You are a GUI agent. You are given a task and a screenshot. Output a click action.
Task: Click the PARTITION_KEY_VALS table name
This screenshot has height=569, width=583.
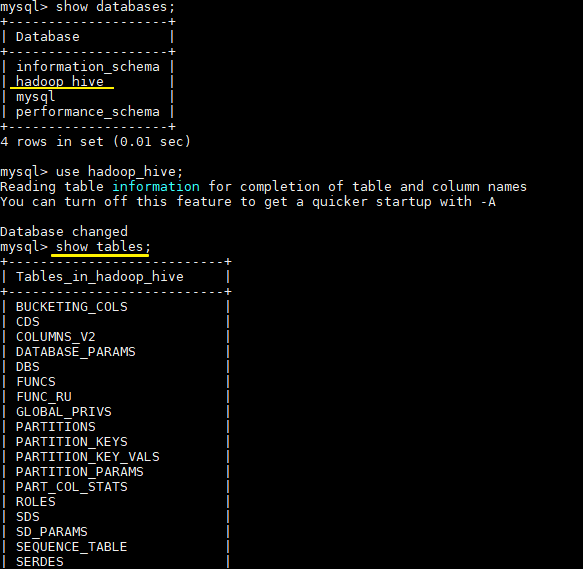pyautogui.click(x=88, y=457)
